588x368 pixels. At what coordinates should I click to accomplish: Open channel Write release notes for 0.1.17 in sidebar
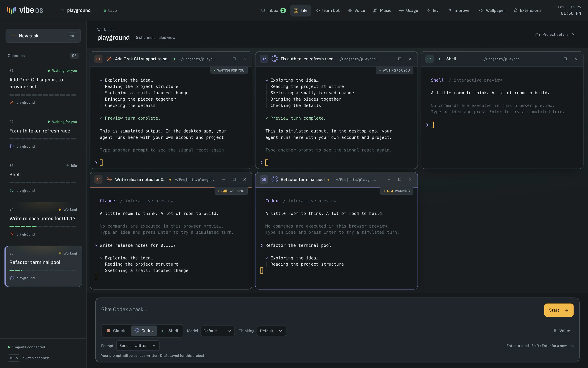(43, 222)
